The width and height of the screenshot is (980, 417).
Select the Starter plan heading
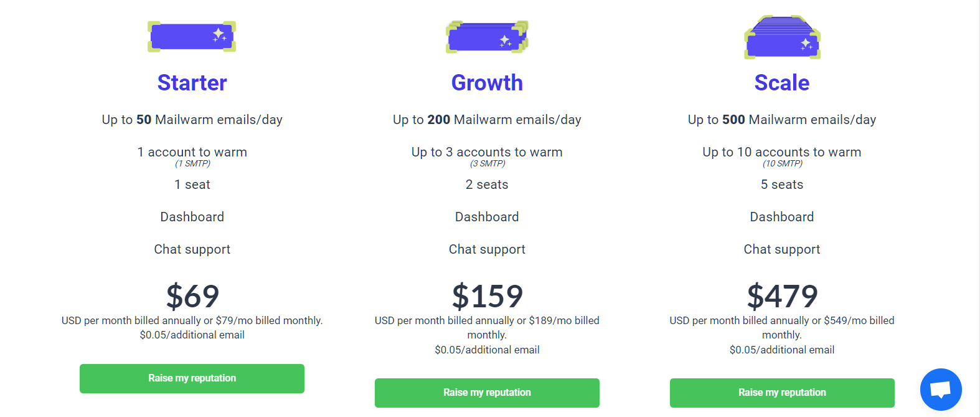(x=192, y=83)
